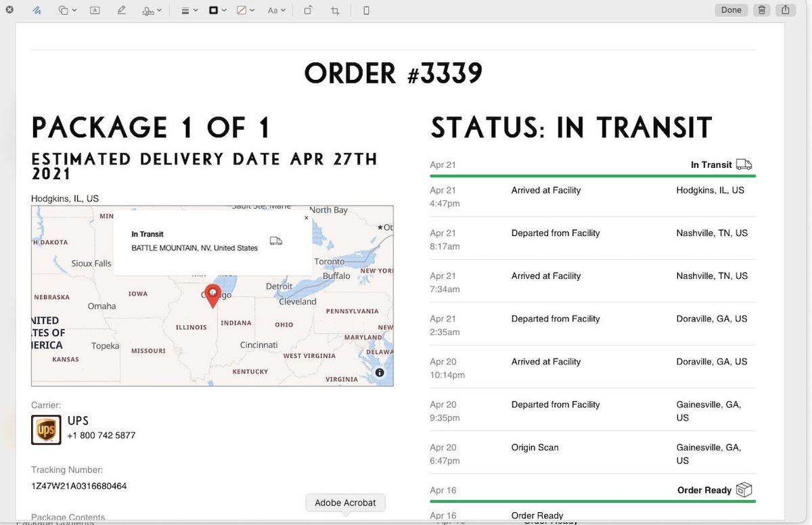Open the map information icon
The image size is (812, 525).
380,372
